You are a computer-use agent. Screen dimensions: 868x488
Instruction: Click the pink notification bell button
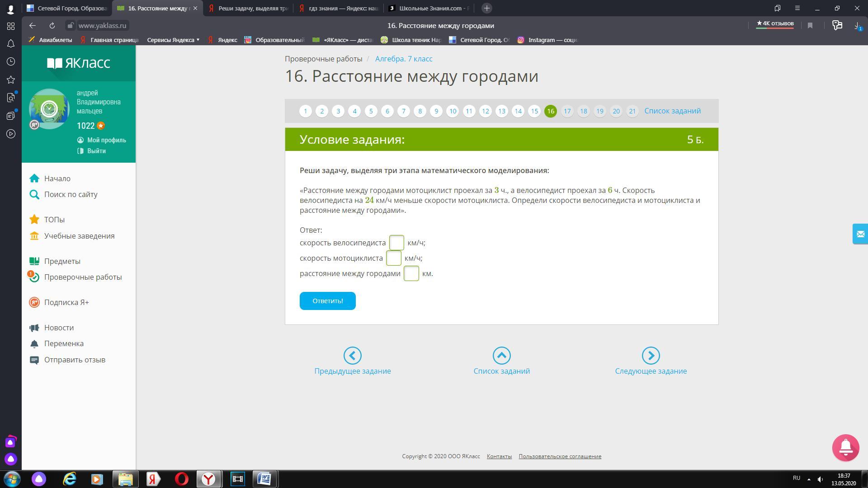[845, 448]
